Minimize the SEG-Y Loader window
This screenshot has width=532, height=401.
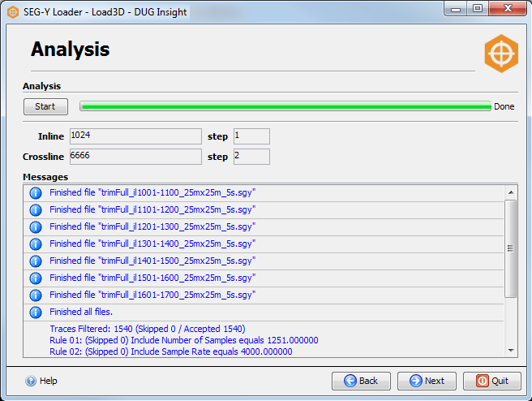point(456,9)
